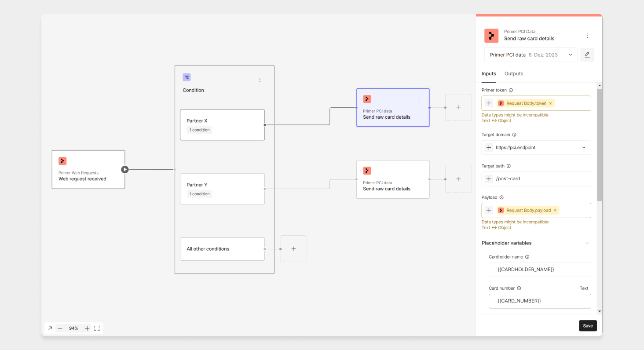
Task: Click the Placeholder variables heading
Action: click(x=507, y=243)
